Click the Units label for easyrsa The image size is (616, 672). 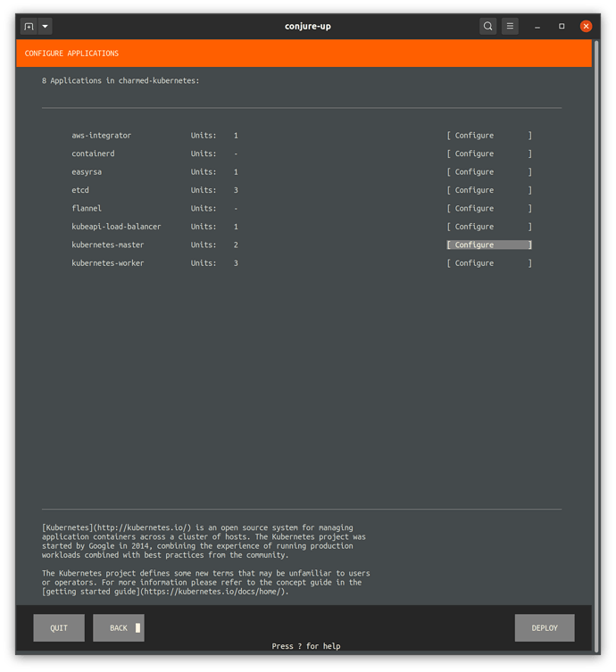coord(204,172)
